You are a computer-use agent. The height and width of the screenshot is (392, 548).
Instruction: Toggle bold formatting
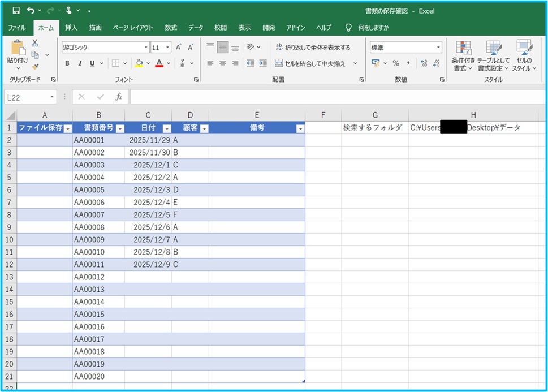click(x=67, y=63)
